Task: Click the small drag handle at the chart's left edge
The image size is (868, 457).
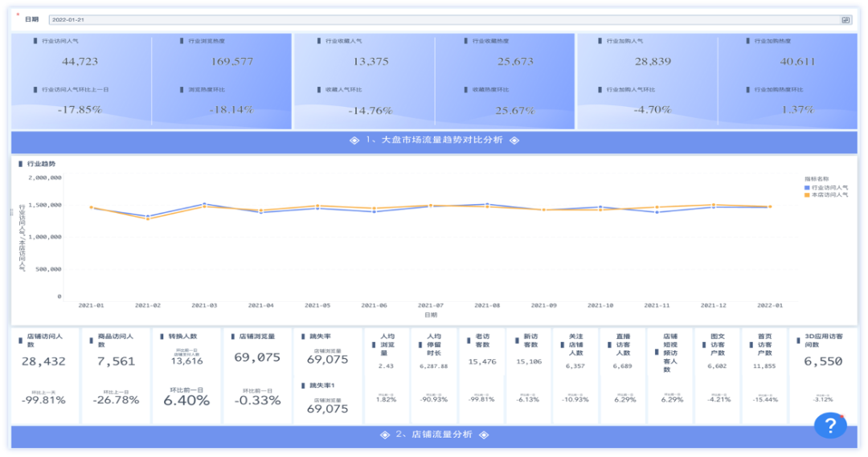Action: [x=11, y=212]
